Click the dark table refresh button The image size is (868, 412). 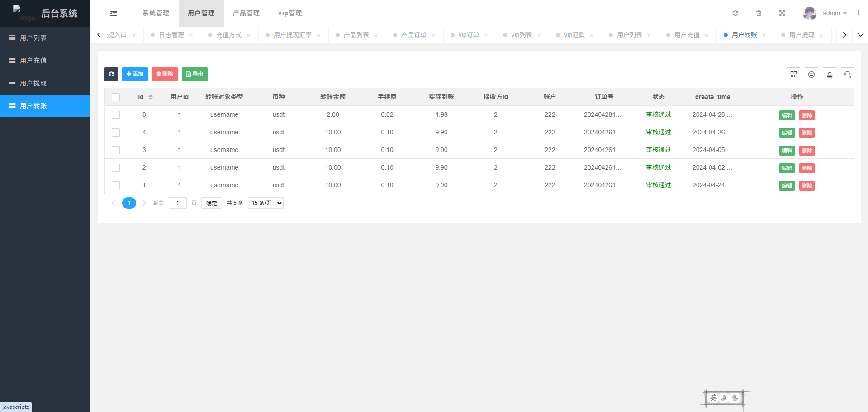click(111, 74)
